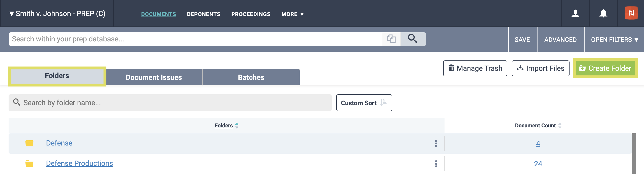Image resolution: width=644 pixels, height=174 pixels.
Task: Toggle the Custom Sort button
Action: point(364,103)
